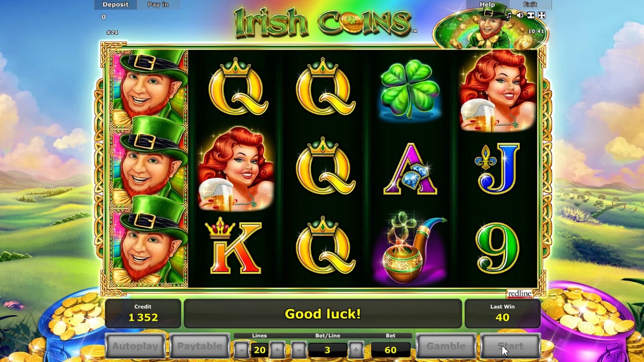Open the Deposit tab
Screen dimensions: 644x362
(x=116, y=5)
